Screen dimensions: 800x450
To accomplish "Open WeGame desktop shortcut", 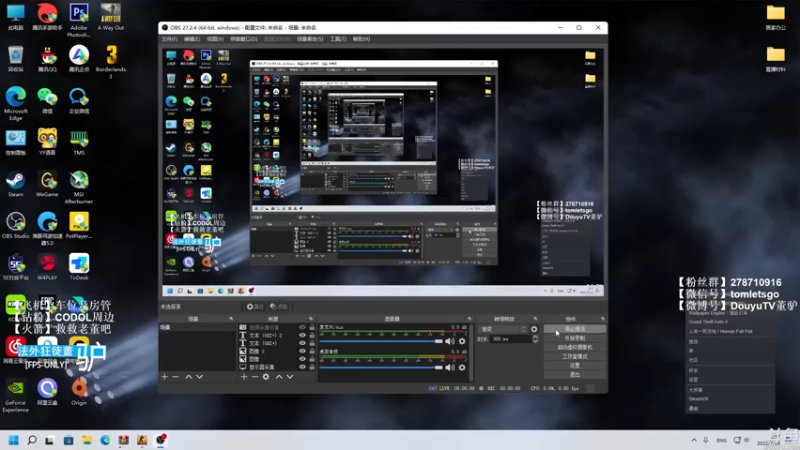I will (x=47, y=184).
